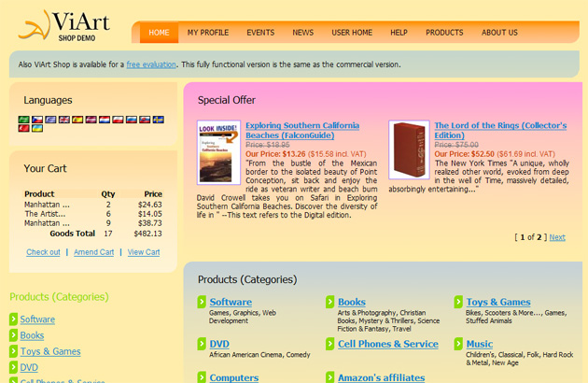Choose the Latvian flag language
The image size is (588, 383).
(91, 120)
